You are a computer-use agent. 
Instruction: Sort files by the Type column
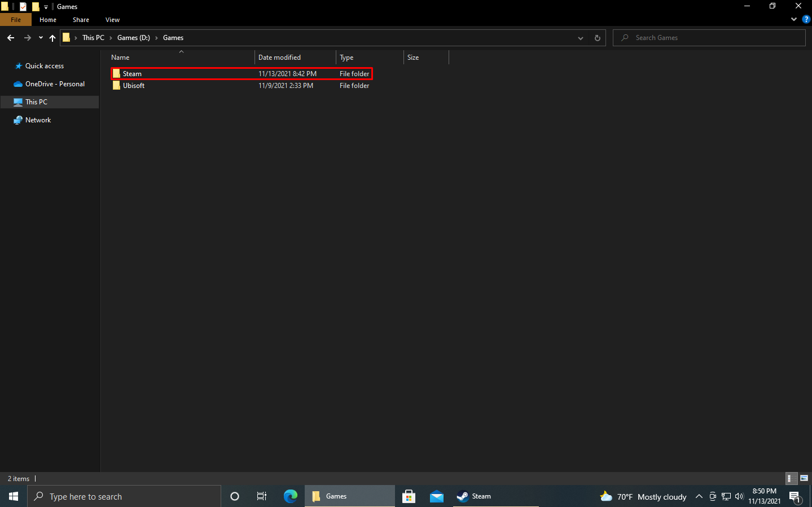point(370,58)
